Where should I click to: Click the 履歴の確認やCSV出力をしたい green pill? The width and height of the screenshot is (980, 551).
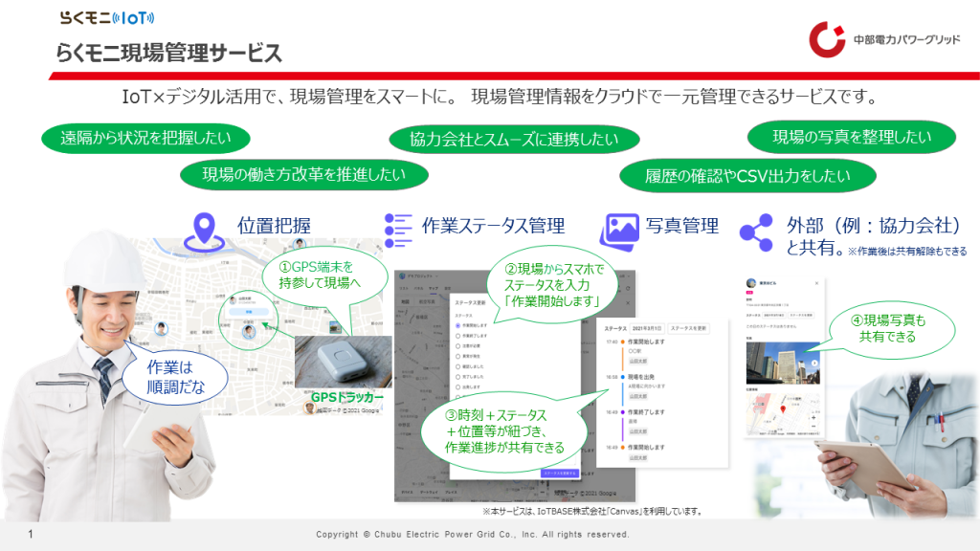[747, 176]
